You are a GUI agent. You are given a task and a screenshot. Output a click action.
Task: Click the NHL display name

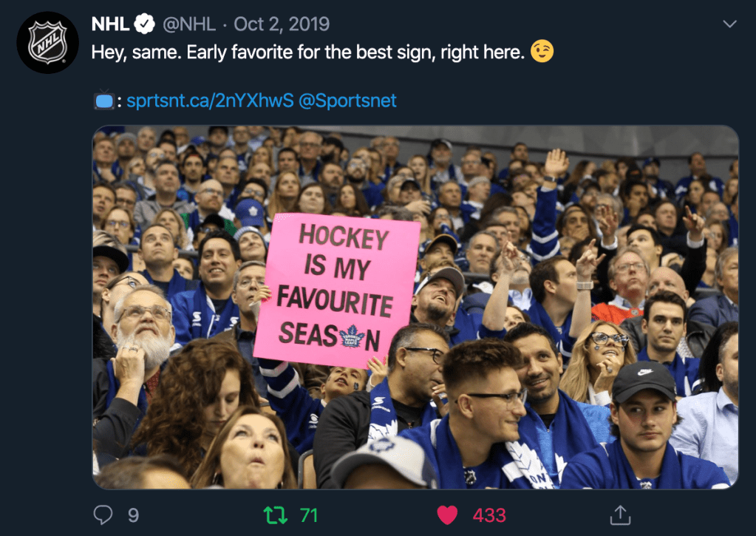[110, 24]
